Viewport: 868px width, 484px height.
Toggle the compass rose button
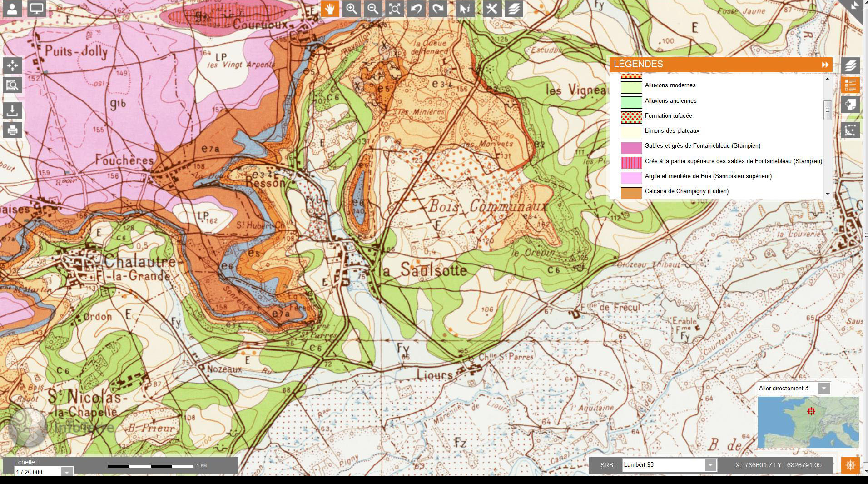click(850, 465)
